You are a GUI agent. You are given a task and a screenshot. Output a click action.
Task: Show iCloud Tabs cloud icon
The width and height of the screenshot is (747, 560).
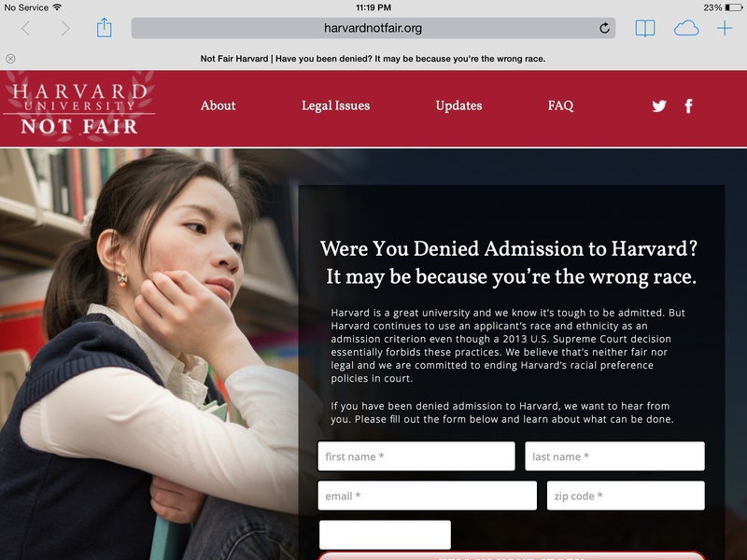click(686, 29)
